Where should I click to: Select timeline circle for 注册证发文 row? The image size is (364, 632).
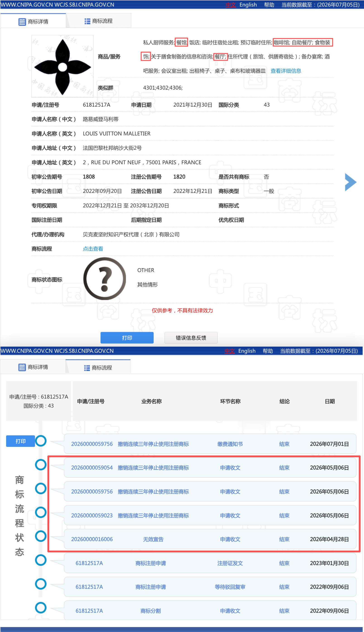pos(41,560)
